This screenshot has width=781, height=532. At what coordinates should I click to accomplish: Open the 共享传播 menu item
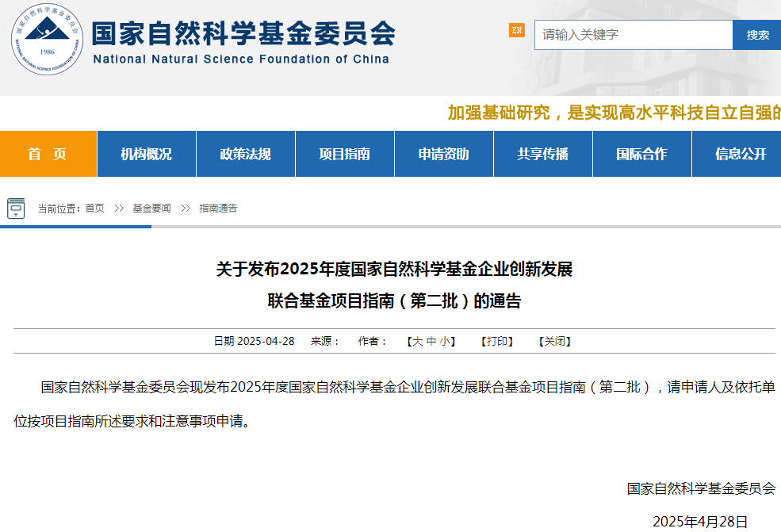click(x=543, y=154)
